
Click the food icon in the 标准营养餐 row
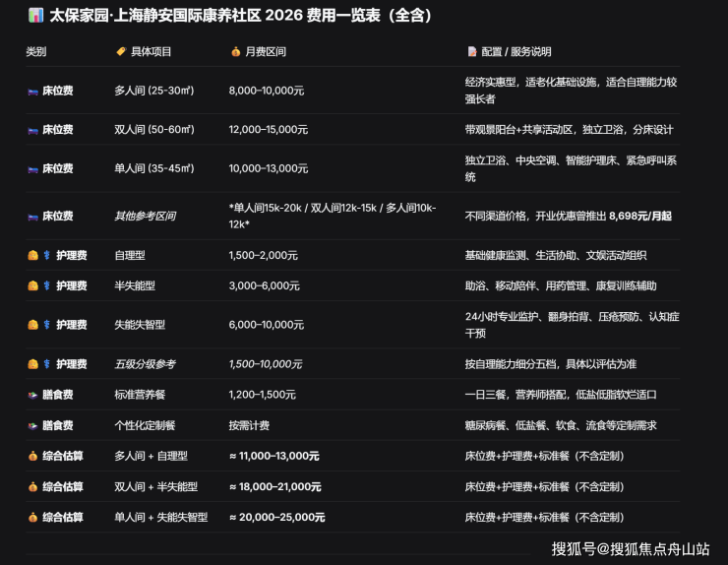click(33, 395)
